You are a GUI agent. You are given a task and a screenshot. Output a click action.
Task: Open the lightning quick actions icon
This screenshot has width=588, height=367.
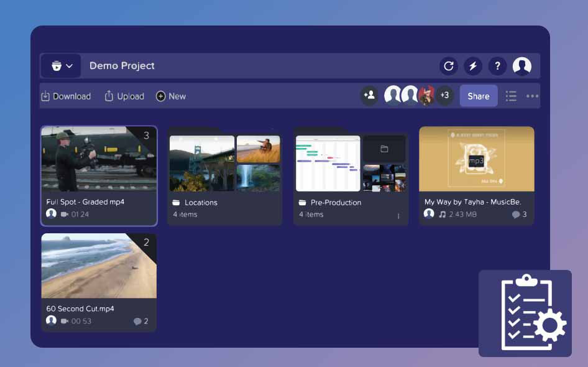(x=472, y=66)
